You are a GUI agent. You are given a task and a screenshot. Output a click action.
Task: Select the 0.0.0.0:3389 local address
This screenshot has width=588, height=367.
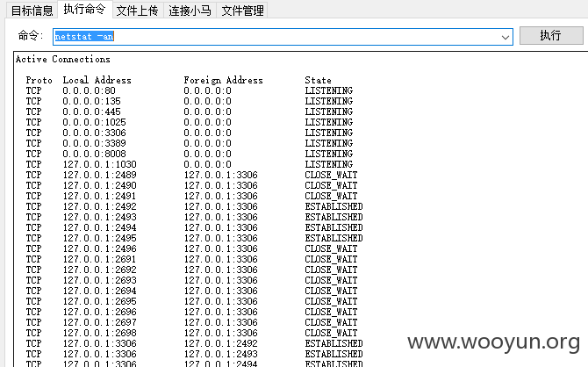94,143
